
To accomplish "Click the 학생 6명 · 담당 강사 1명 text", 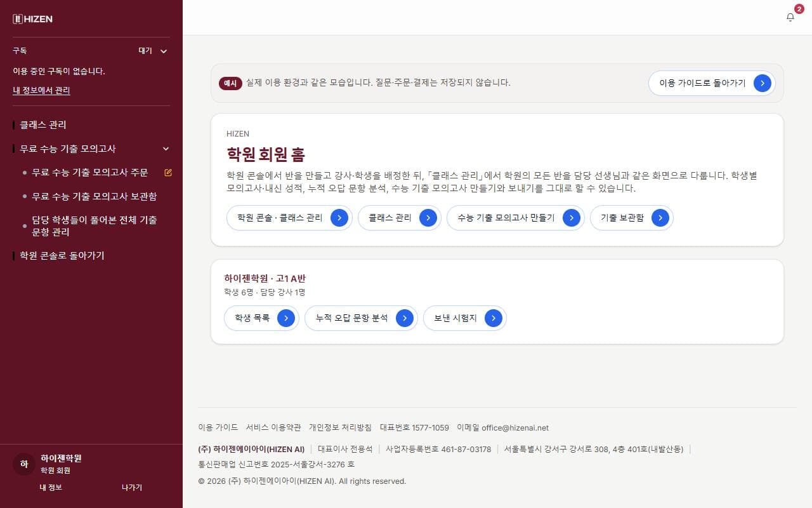I will point(265,292).
